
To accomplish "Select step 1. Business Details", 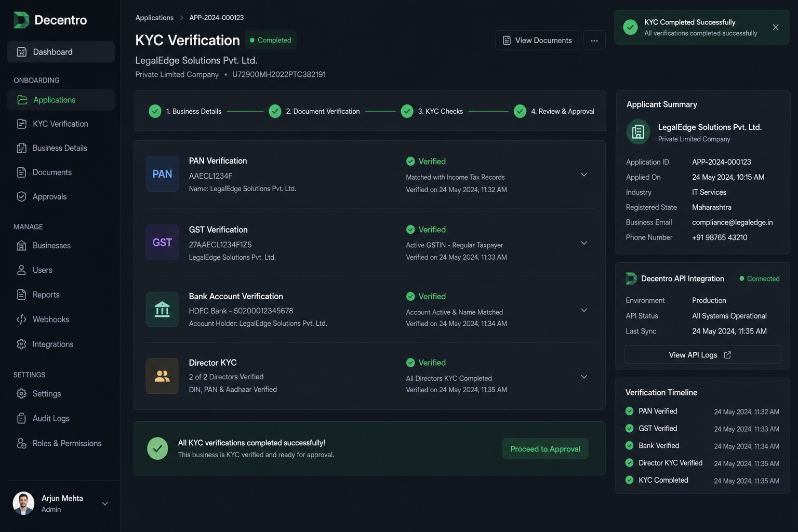I will point(185,111).
